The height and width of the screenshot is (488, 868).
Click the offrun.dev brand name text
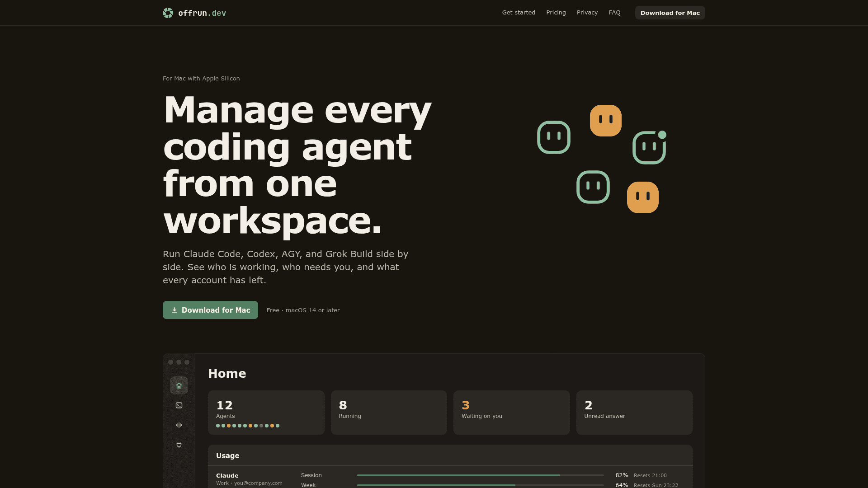click(x=202, y=13)
